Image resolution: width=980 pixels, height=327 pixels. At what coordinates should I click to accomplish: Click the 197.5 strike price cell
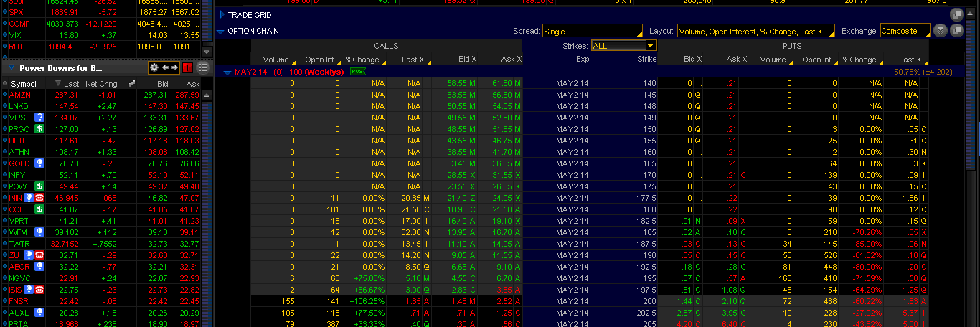(623, 290)
